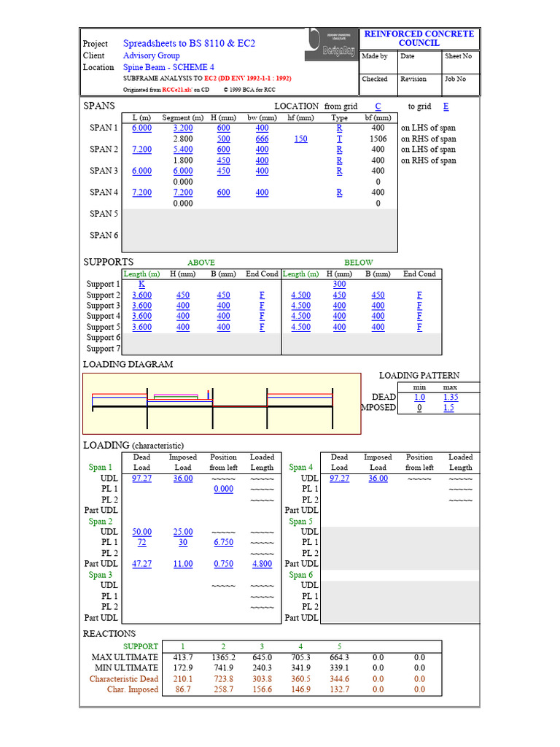Click the calculated segment value 2.800
The image size is (560, 747).
[183, 139]
